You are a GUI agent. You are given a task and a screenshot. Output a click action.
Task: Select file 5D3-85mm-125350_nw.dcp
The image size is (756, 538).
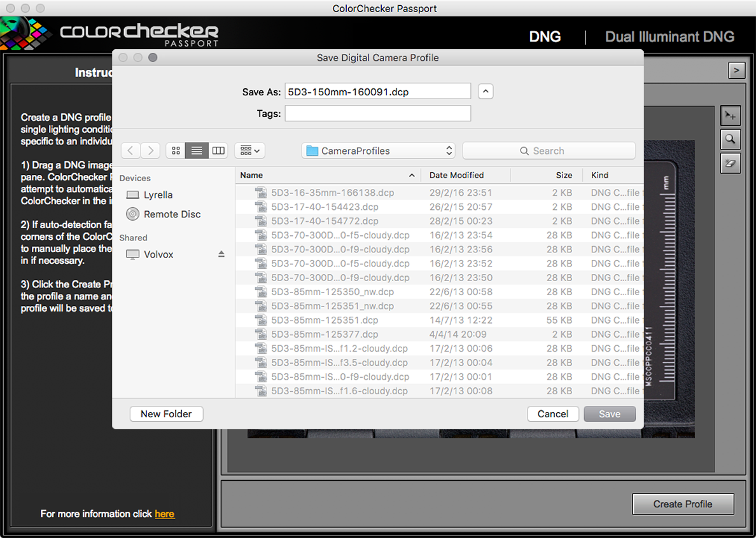pyautogui.click(x=439, y=292)
